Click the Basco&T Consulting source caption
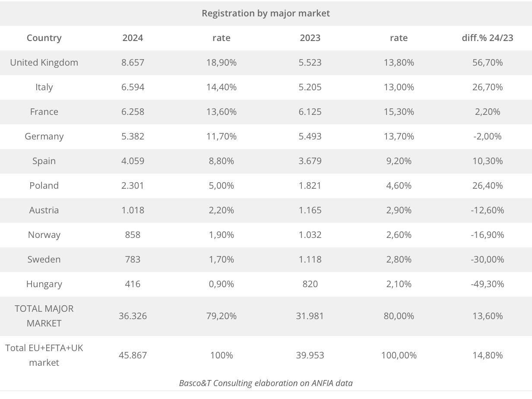 pyautogui.click(x=266, y=383)
